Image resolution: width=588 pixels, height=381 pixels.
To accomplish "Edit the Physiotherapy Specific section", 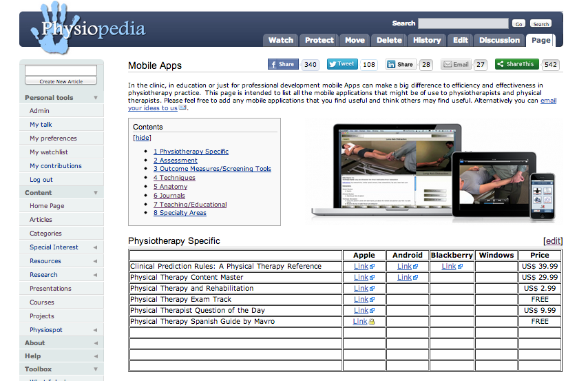I will [x=553, y=241].
